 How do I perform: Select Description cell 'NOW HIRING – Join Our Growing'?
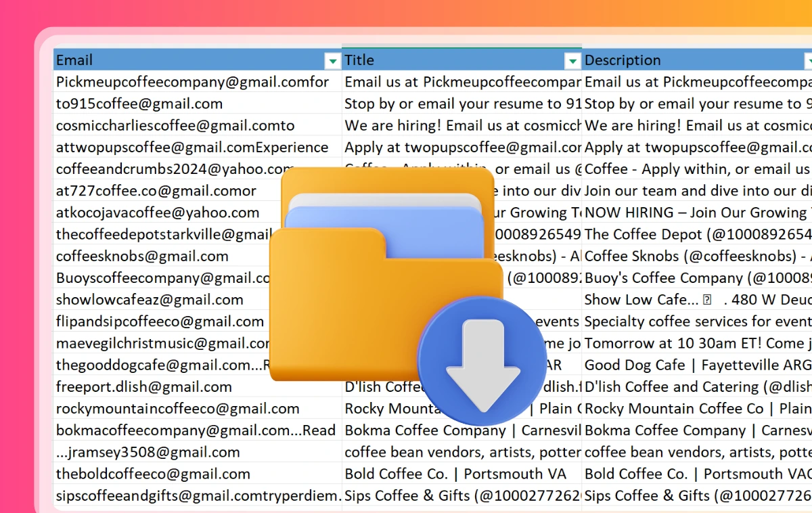click(697, 212)
